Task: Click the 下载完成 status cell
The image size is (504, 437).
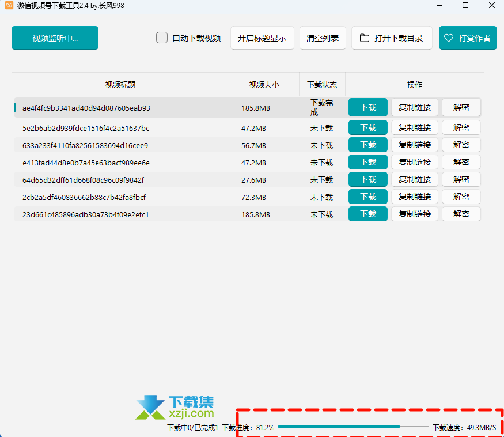Action: [321, 107]
